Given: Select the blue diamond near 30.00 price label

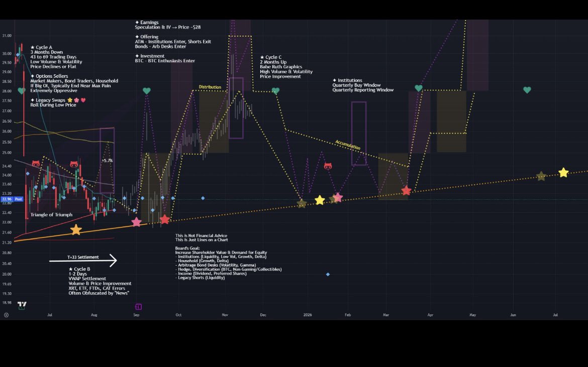Looking at the screenshot, I should pyautogui.click(x=17, y=55).
